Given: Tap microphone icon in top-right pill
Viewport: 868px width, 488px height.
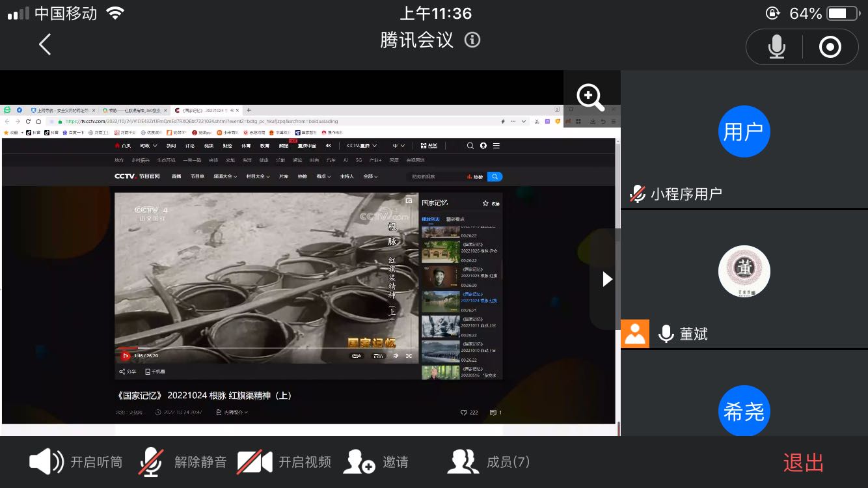Looking at the screenshot, I should 777,47.
